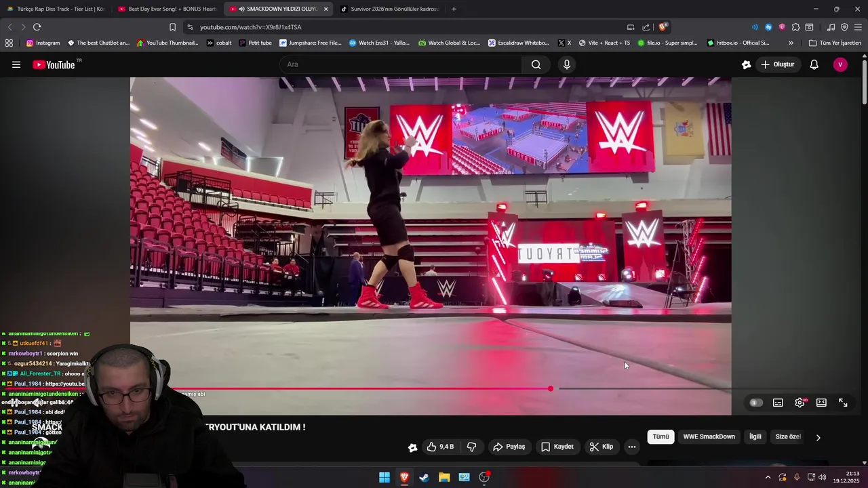Enter fullscreen video mode
This screenshot has height=488, width=868.
click(x=843, y=403)
